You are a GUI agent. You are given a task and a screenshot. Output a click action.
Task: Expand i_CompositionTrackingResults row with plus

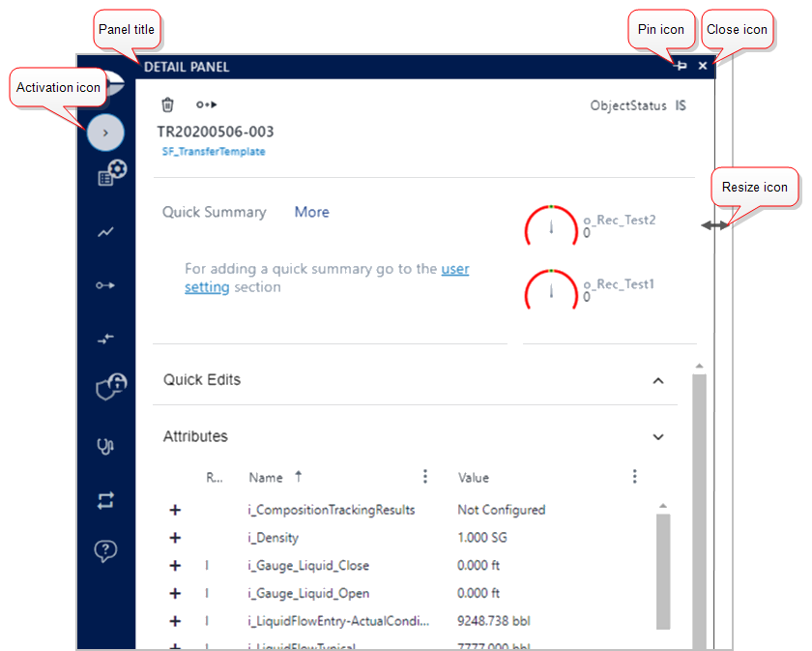pyautogui.click(x=175, y=510)
